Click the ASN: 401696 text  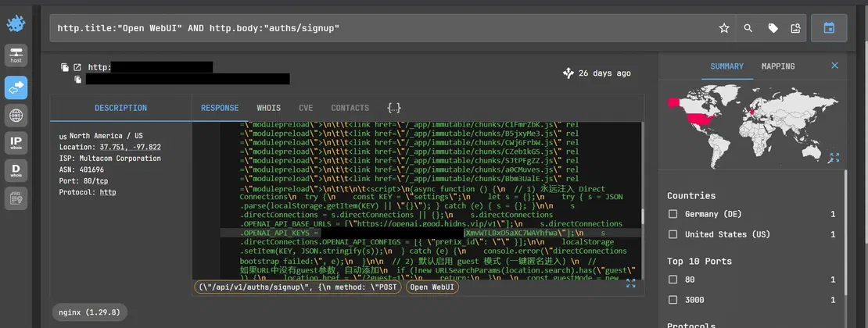click(x=81, y=169)
